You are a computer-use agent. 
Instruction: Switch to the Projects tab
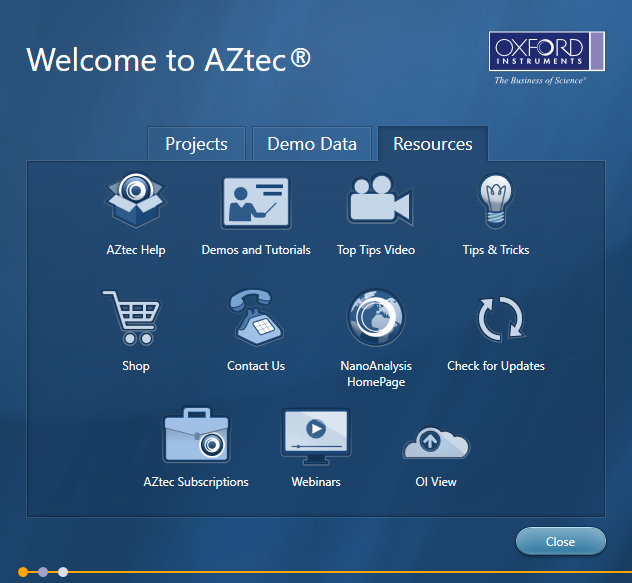[x=196, y=144]
